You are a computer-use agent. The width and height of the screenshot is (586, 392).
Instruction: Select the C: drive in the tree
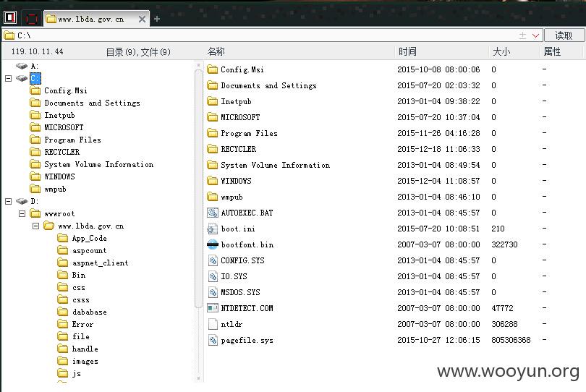(35, 78)
